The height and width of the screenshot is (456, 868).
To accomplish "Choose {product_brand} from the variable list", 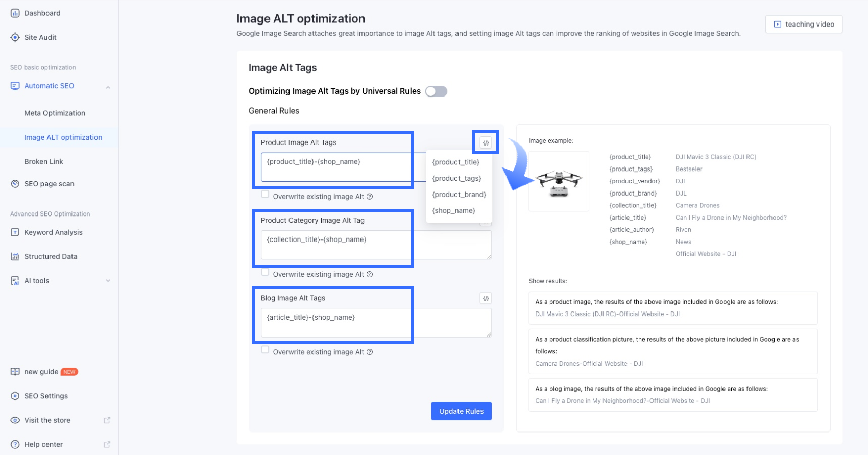I will [459, 195].
